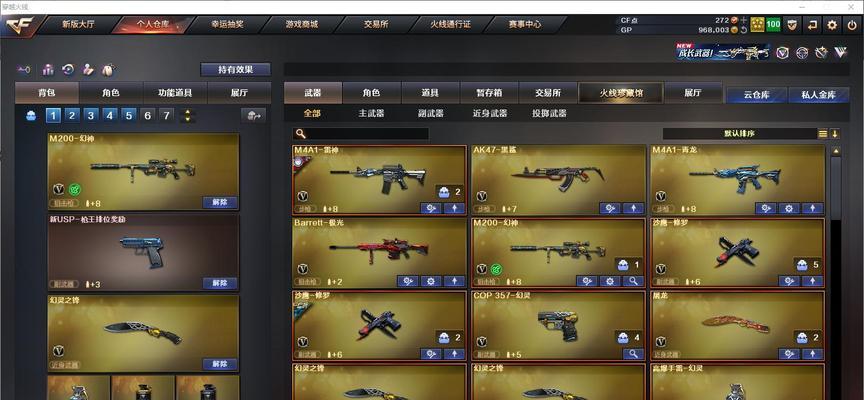Image resolution: width=864 pixels, height=400 pixels.
Task: Click the backpack share arrow button
Action: coord(253,115)
